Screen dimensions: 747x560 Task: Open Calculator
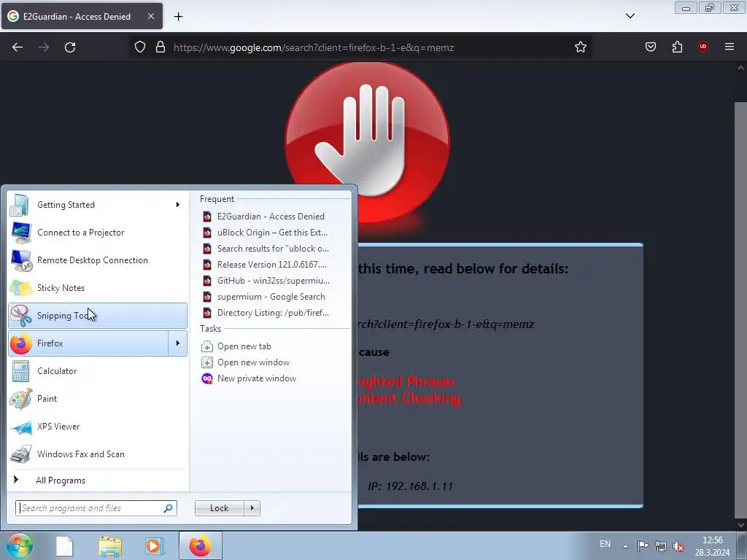tap(98, 371)
